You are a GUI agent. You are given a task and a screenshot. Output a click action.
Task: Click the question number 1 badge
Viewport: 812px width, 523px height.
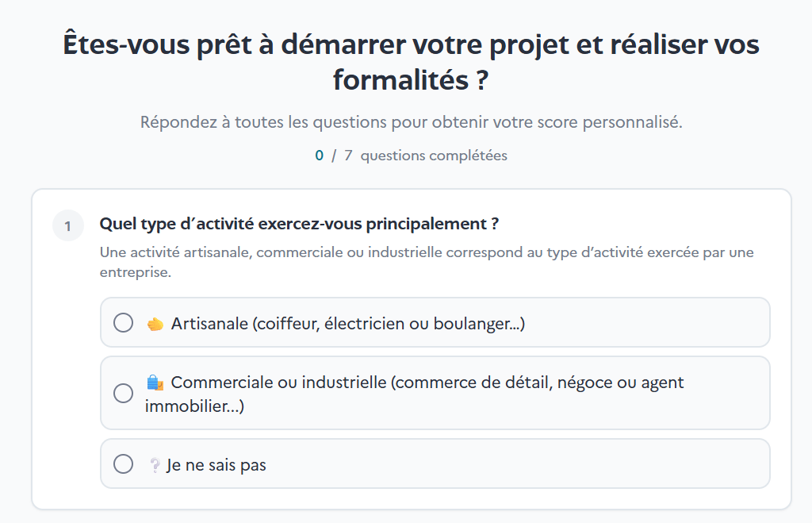(x=67, y=226)
